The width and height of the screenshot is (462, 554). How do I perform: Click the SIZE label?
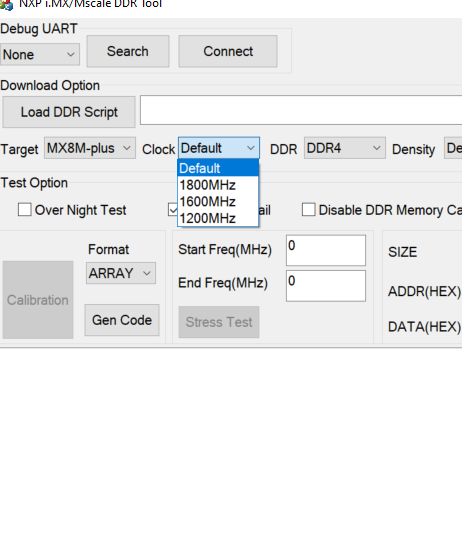coord(403,252)
